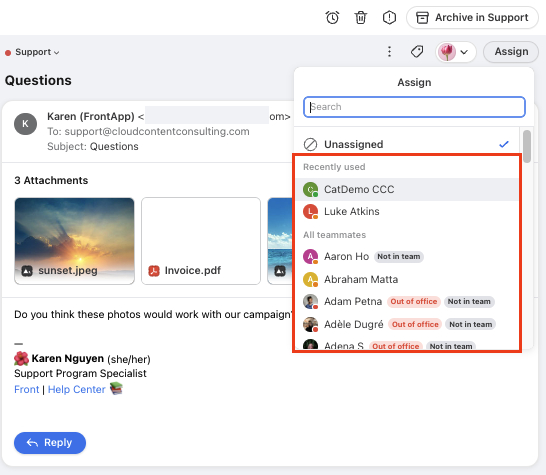Click the Front link in signature
Screen dimensions: 546x475
pyautogui.click(x=26, y=389)
